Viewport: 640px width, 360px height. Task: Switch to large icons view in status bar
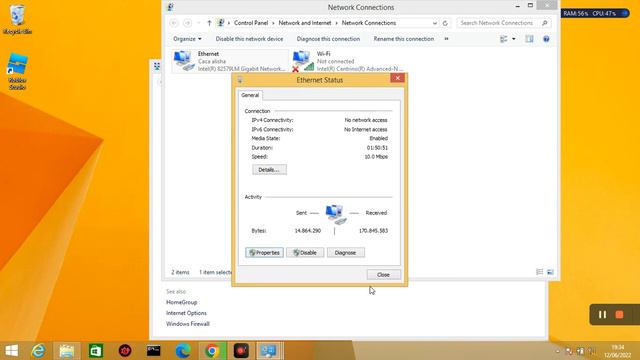pos(550,272)
